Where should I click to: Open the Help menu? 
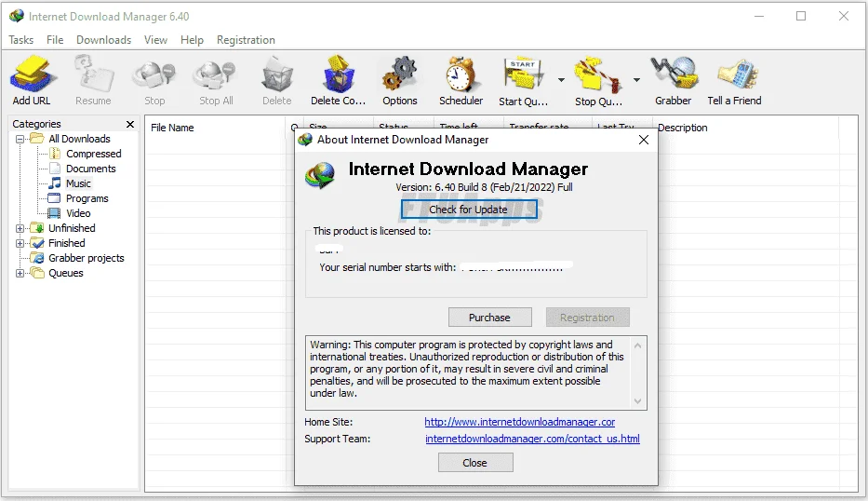coord(192,40)
